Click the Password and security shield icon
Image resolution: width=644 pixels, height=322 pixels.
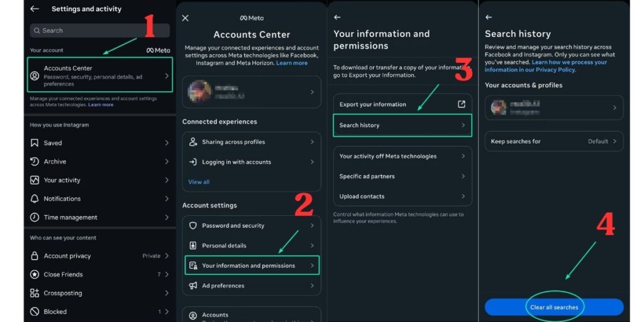[x=193, y=226]
